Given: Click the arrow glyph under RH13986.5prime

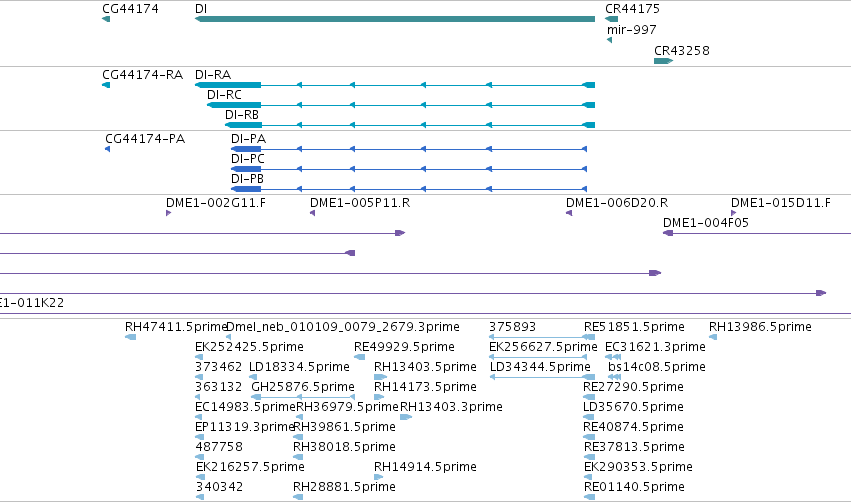Looking at the screenshot, I should (713, 337).
